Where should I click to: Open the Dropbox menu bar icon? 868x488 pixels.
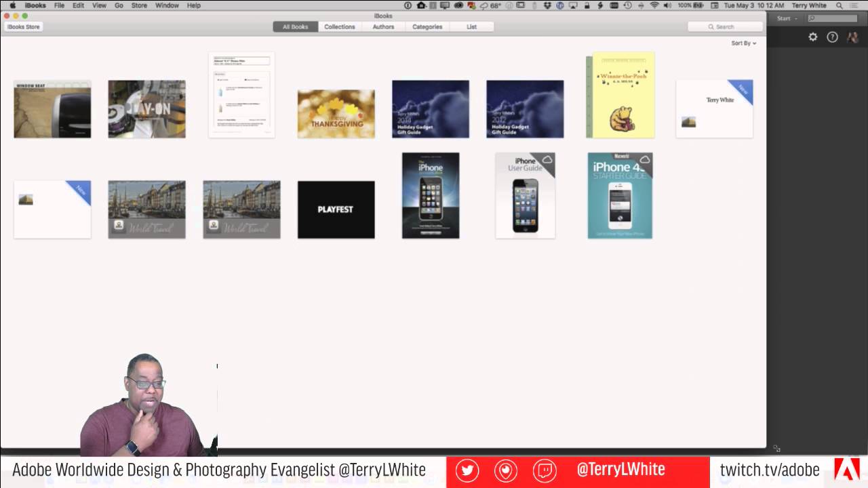pos(547,5)
